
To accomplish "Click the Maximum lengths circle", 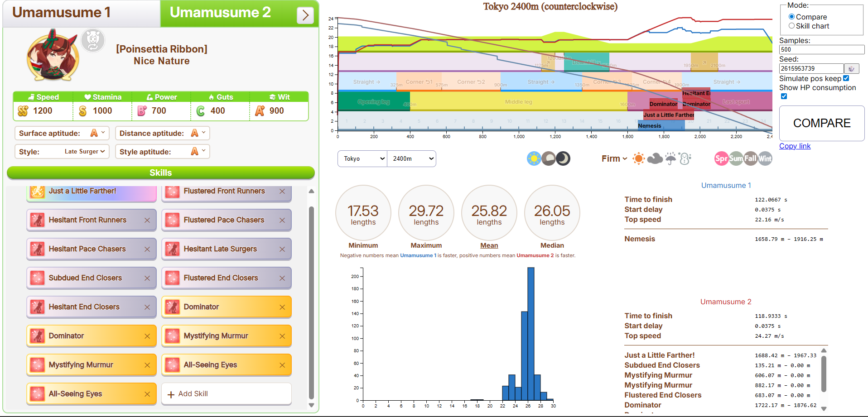I will click(426, 213).
